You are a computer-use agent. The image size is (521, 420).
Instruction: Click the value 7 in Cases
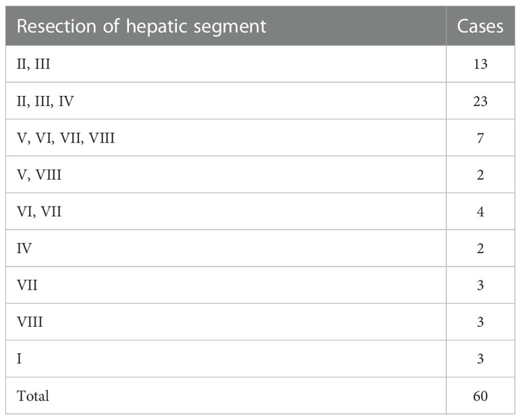click(x=480, y=138)
